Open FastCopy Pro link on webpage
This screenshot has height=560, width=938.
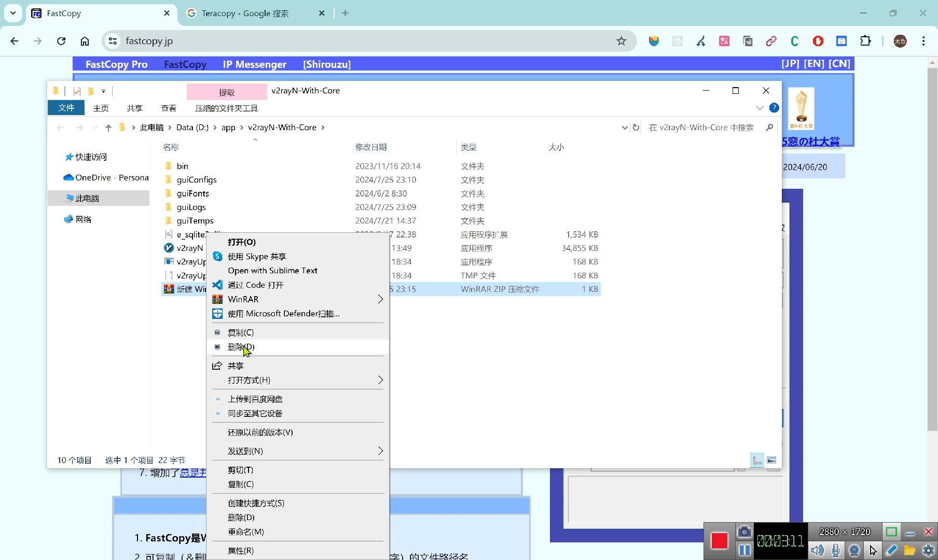pyautogui.click(x=116, y=64)
